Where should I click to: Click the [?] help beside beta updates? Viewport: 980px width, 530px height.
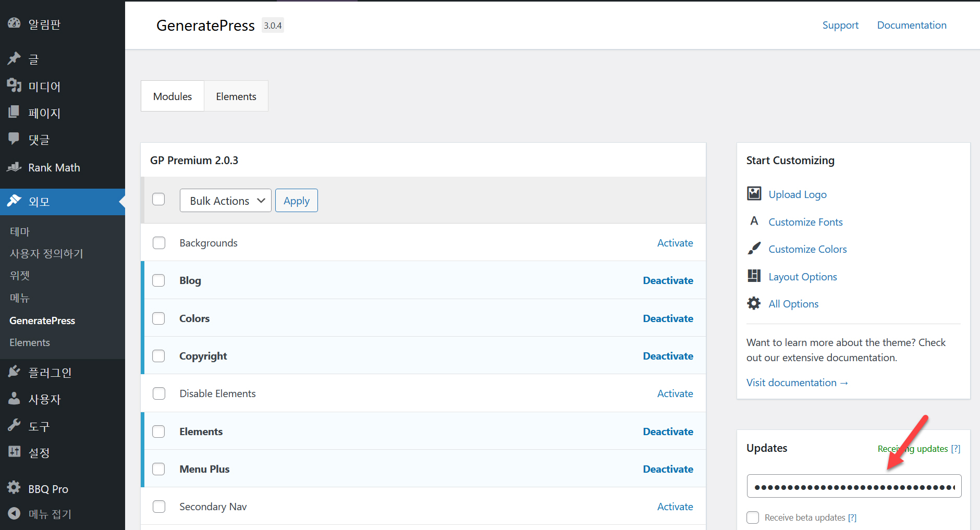pos(852,517)
